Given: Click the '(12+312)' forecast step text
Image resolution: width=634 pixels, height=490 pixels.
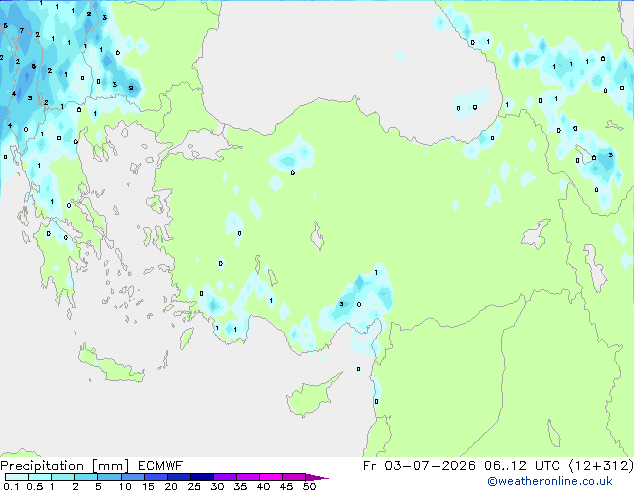Looking at the screenshot, I should (601, 466).
